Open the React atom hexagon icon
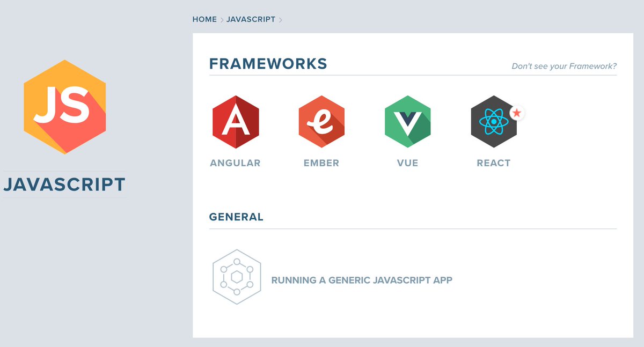 tap(494, 122)
